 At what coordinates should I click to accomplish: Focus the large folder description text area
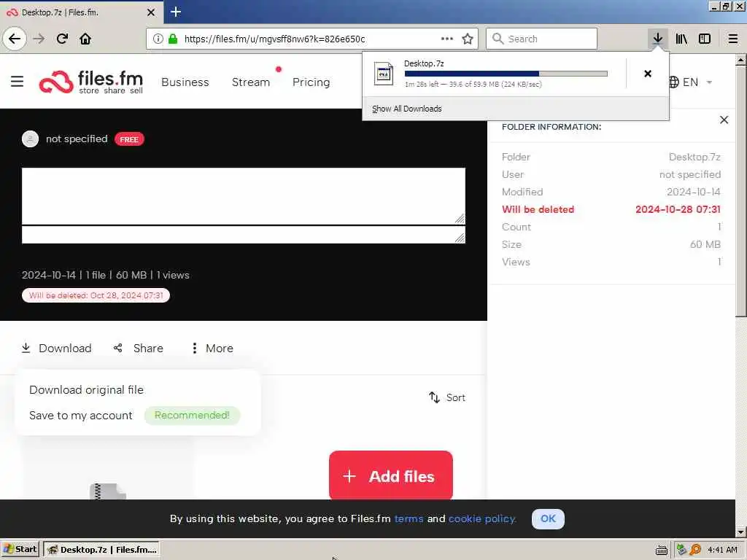tap(244, 195)
